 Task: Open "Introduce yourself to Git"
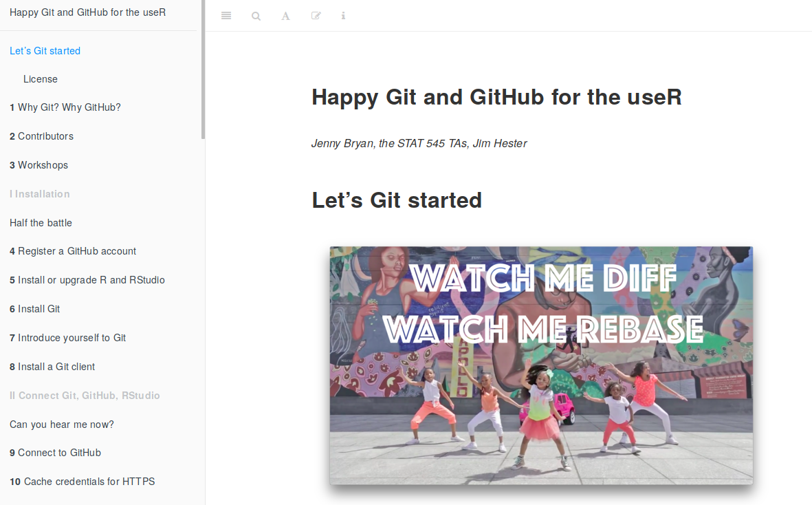[x=67, y=338]
